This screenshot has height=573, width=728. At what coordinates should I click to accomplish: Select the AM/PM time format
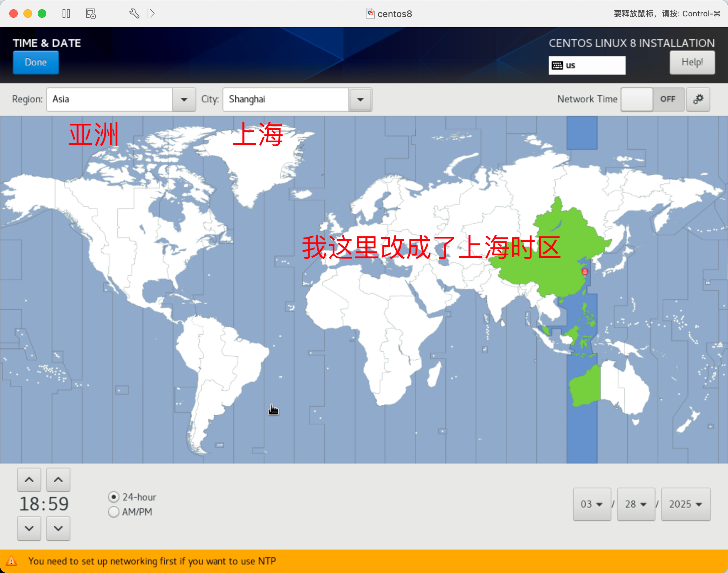click(x=114, y=512)
